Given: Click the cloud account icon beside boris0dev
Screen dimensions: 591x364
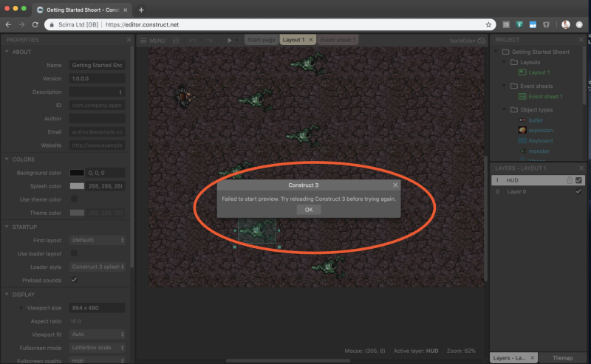Looking at the screenshot, I should [x=482, y=40].
